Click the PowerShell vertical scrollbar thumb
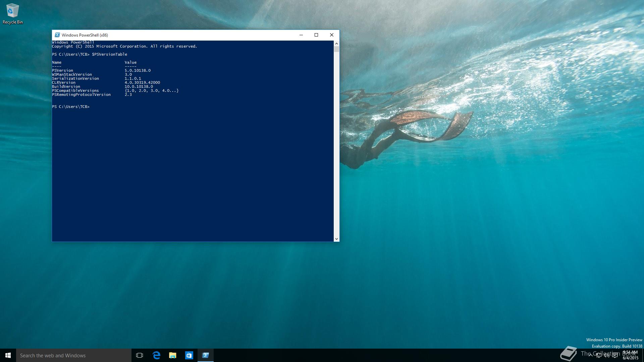This screenshot has height=362, width=644. 336,49
